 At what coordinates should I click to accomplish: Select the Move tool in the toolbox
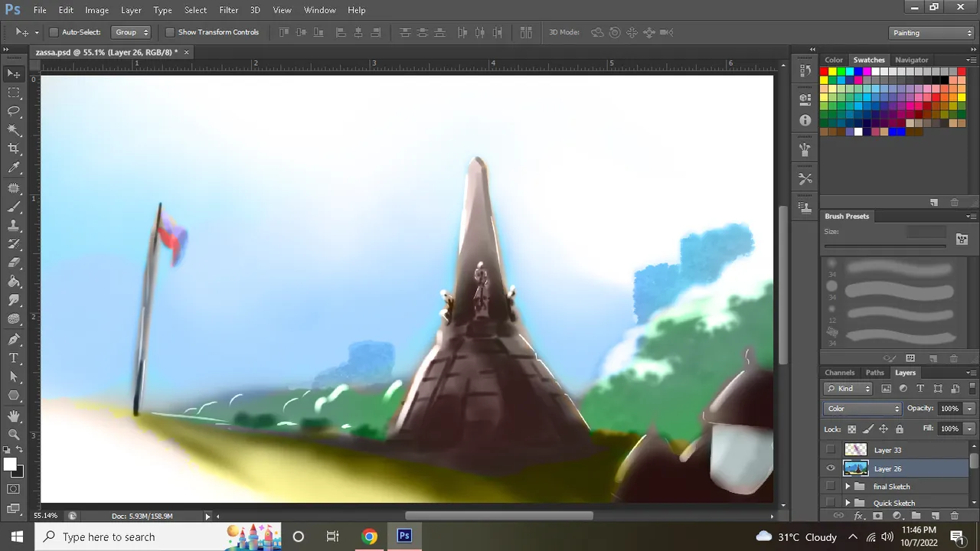tap(14, 73)
